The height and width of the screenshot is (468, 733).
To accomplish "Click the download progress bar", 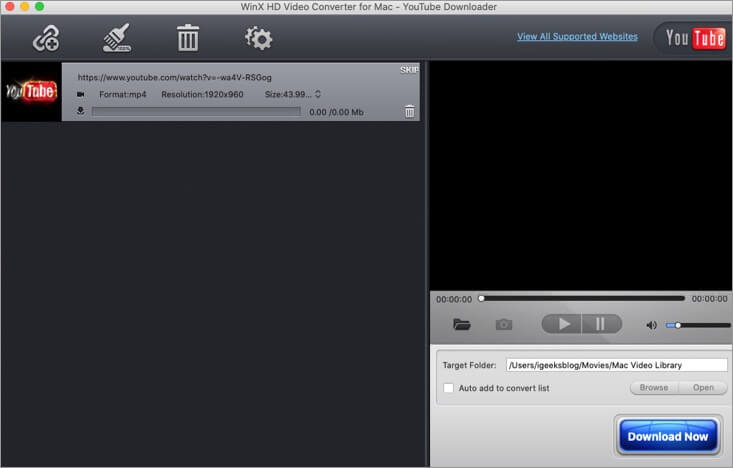I will [196, 111].
